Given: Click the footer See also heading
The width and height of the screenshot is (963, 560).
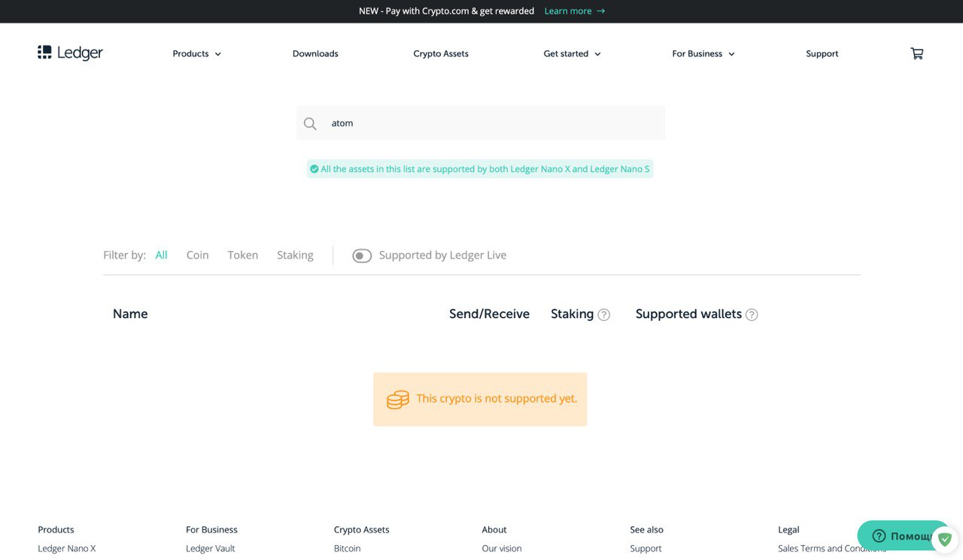Looking at the screenshot, I should click(646, 530).
